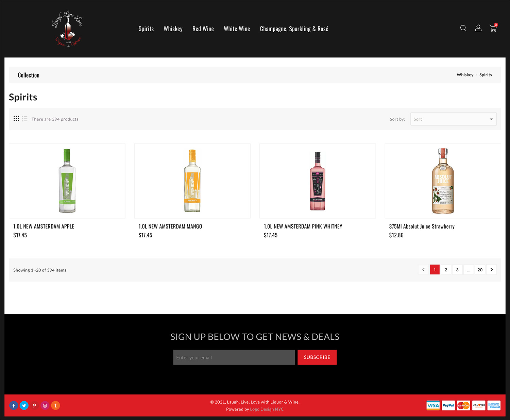Screen dimensions: 510x420
Task: Click the email input field
Action: coord(234,357)
